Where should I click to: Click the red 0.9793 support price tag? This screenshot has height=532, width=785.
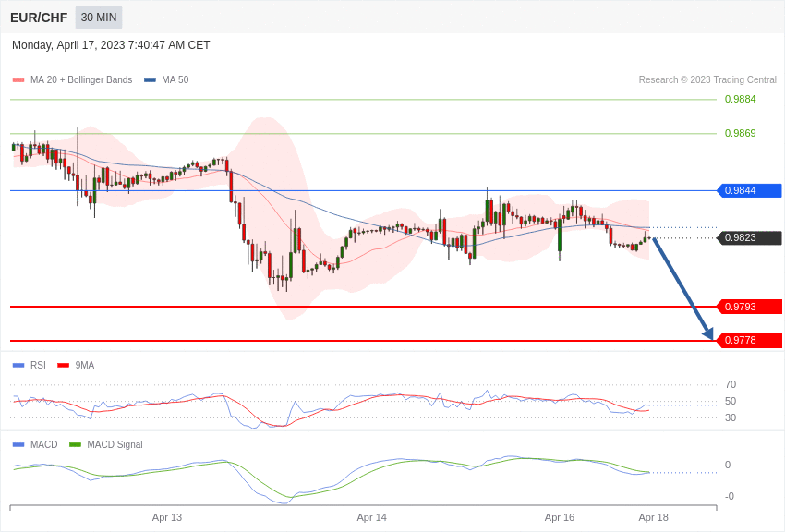tap(750, 307)
